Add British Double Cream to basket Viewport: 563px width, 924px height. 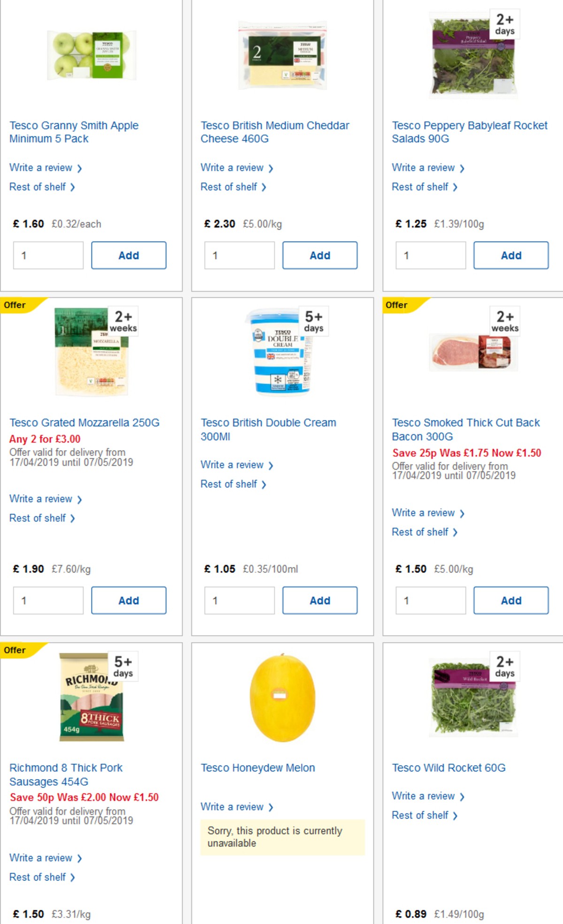point(320,600)
